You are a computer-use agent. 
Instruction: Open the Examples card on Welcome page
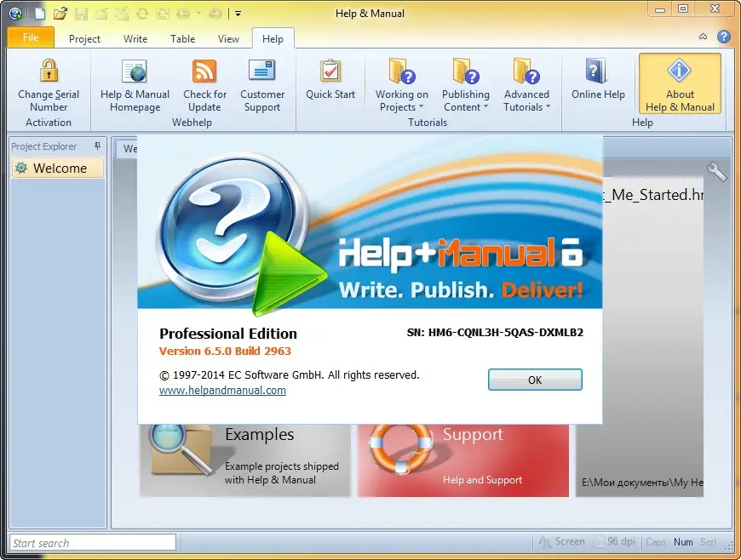coord(245,460)
